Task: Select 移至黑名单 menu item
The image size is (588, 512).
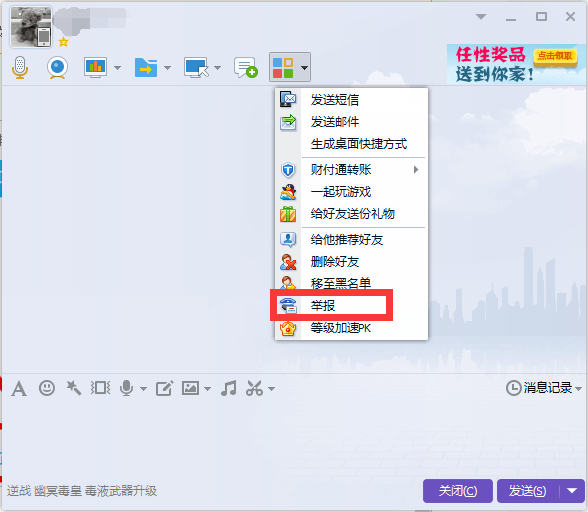Action: click(351, 283)
